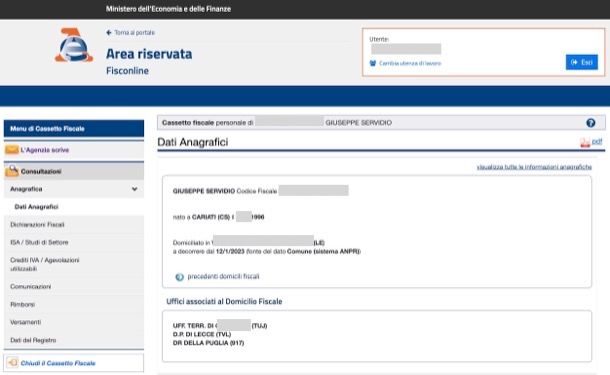Open Dichiarazioni Fiscali menu item
The height and width of the screenshot is (375, 610).
point(37,225)
